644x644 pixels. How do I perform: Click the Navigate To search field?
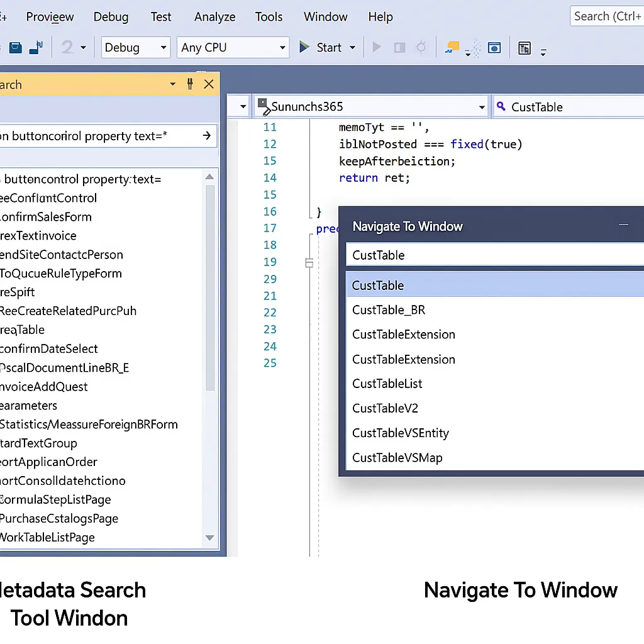click(491, 255)
